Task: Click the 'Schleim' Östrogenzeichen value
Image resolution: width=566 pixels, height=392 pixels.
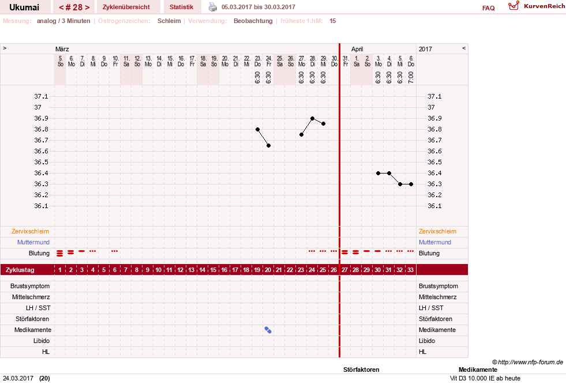Action: pos(169,21)
